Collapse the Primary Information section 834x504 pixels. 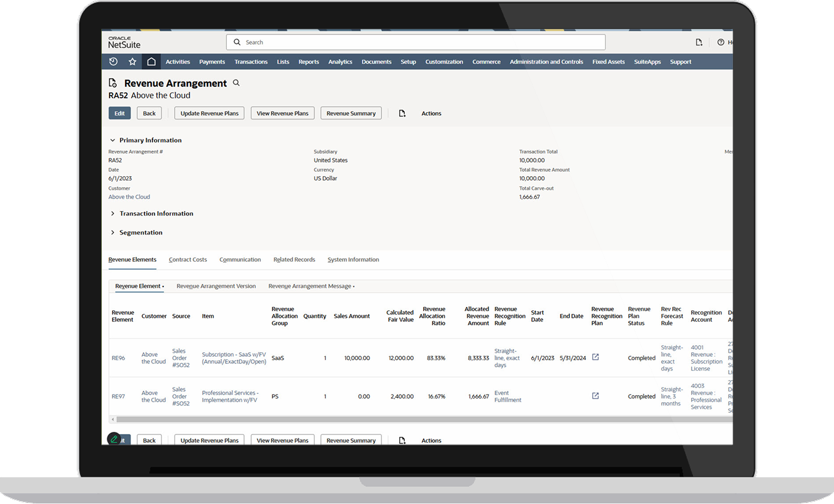click(112, 140)
